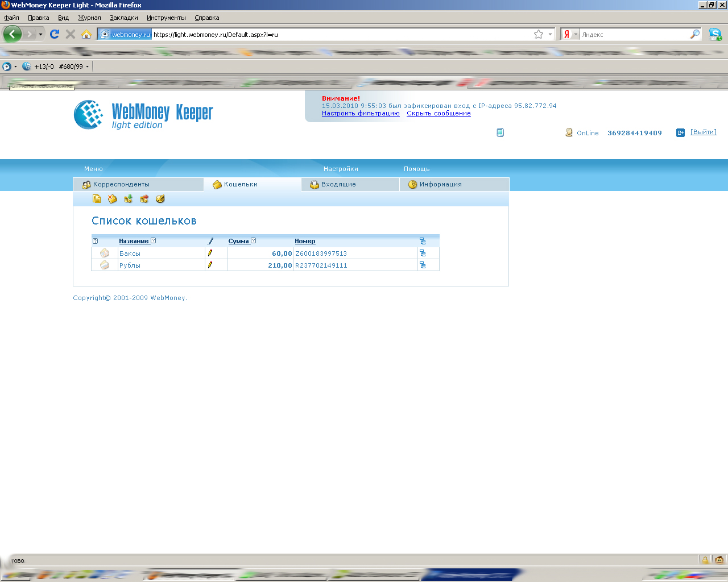The image size is (728, 582).
Task: Click the padlock icon in the status bar
Action: (705, 560)
